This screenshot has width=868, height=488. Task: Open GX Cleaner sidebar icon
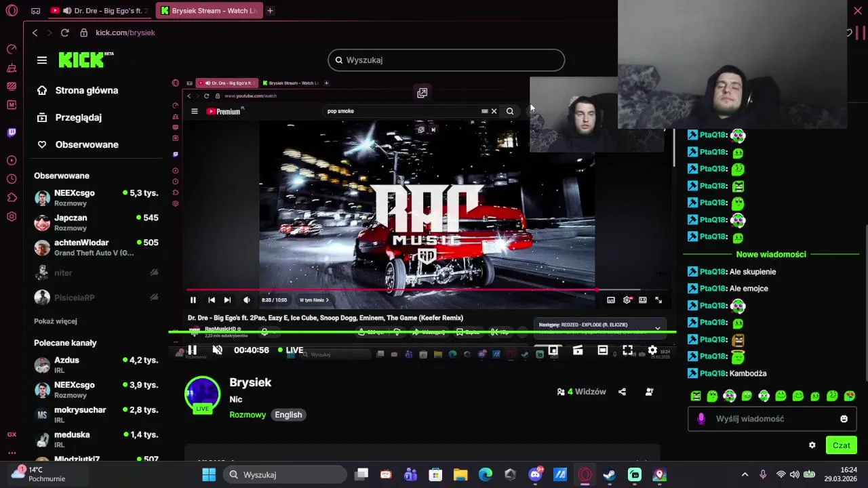pyautogui.click(x=12, y=68)
